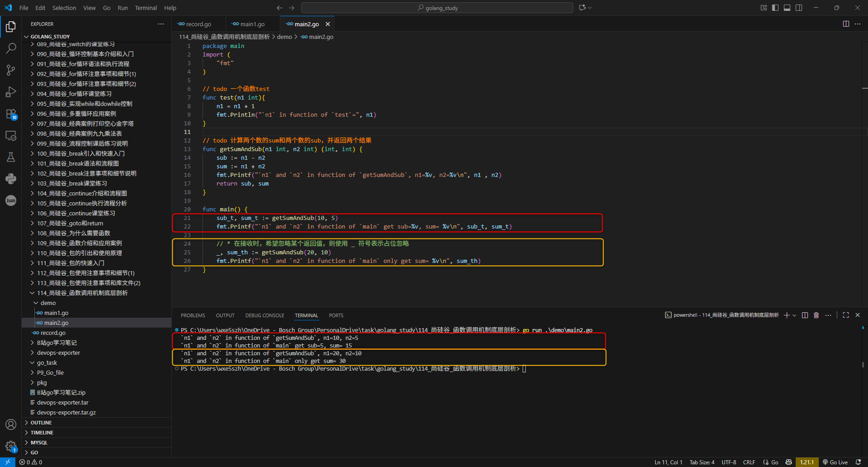This screenshot has height=467, width=868.
Task: Toggle the bottom Panel visibility
Action: point(787,8)
